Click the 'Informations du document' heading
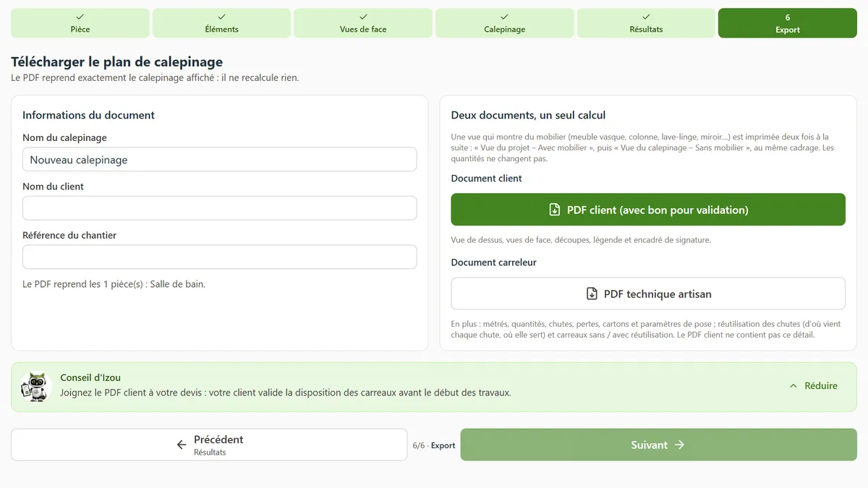This screenshot has width=868, height=488. 88,115
